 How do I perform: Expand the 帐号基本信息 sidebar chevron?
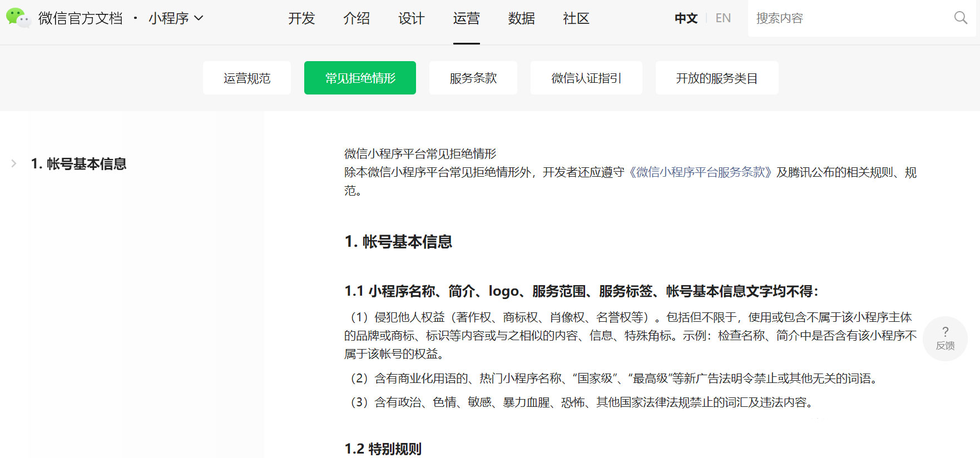click(14, 163)
